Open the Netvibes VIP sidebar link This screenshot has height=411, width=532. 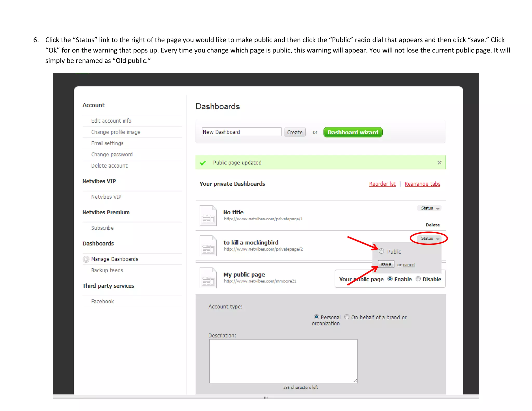pos(106,197)
